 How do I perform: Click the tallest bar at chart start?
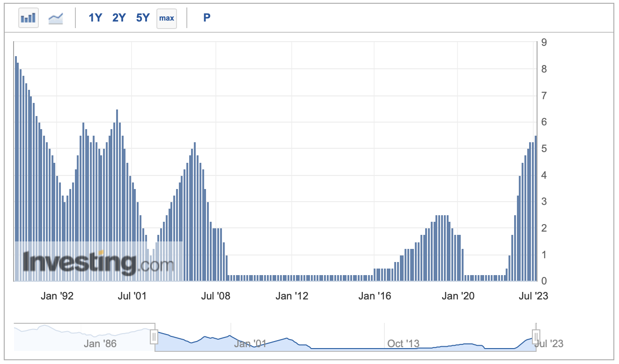(x=16, y=168)
